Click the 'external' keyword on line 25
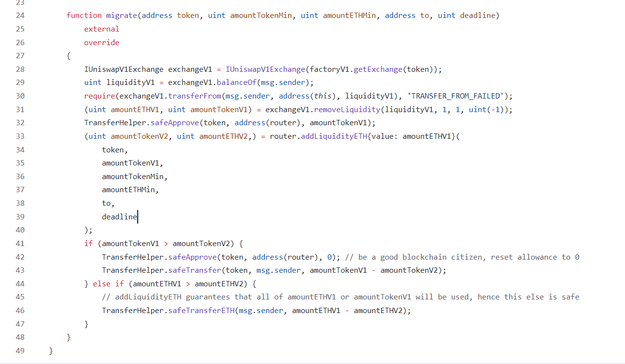625x364 pixels. click(x=101, y=29)
